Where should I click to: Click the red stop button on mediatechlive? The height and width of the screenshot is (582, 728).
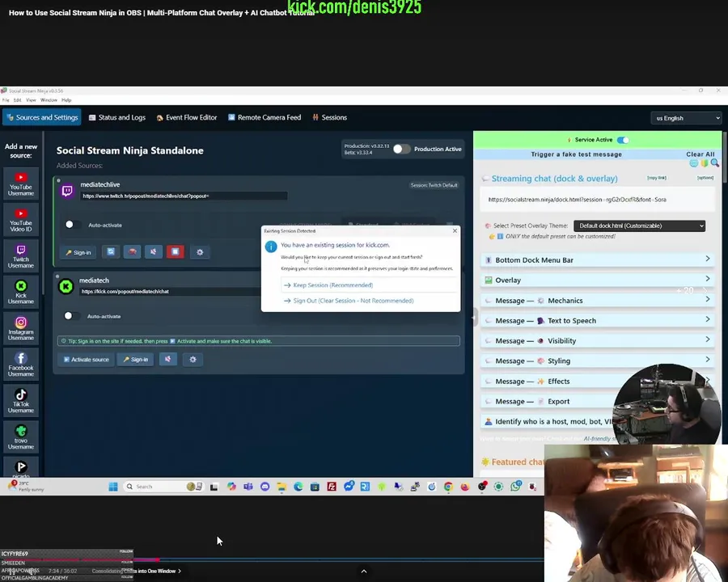click(175, 252)
